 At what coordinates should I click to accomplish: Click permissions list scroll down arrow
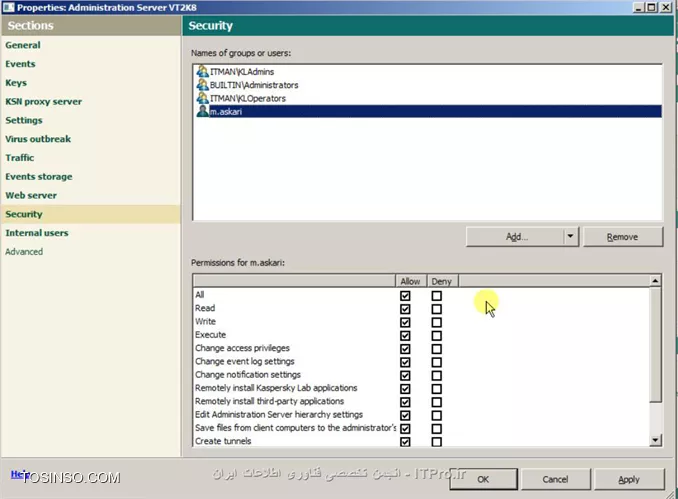(656, 441)
